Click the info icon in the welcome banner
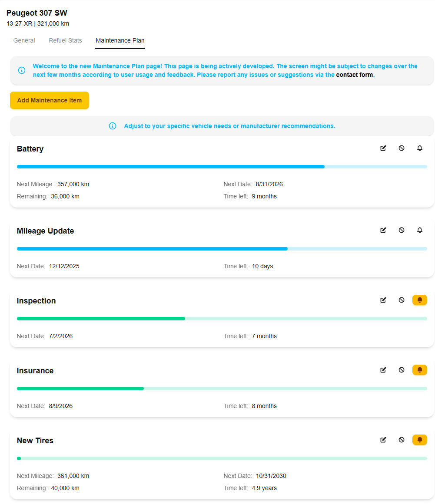Viewport: 435px width, 504px height. coord(21,70)
